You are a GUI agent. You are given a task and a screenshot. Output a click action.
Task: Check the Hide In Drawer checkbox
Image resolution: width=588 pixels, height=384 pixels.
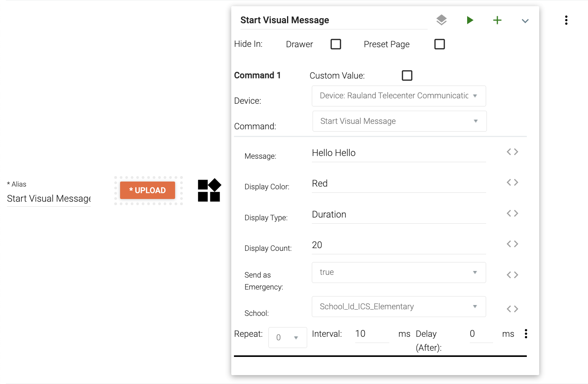(336, 44)
